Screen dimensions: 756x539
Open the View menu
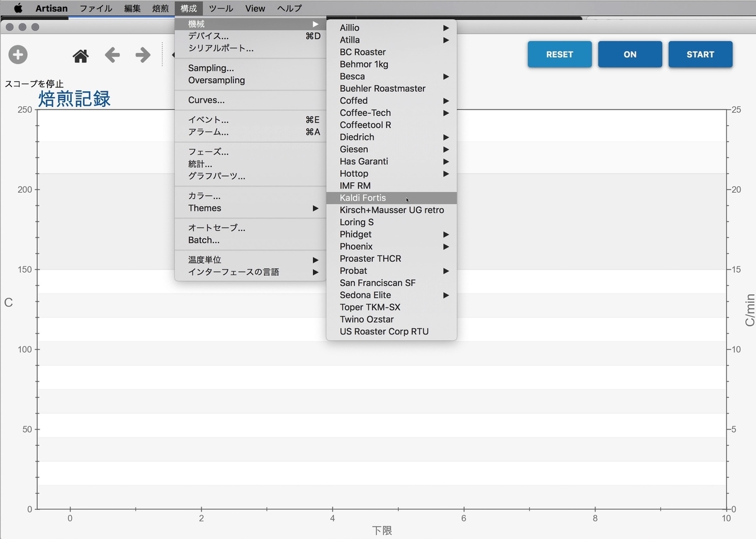pos(255,8)
